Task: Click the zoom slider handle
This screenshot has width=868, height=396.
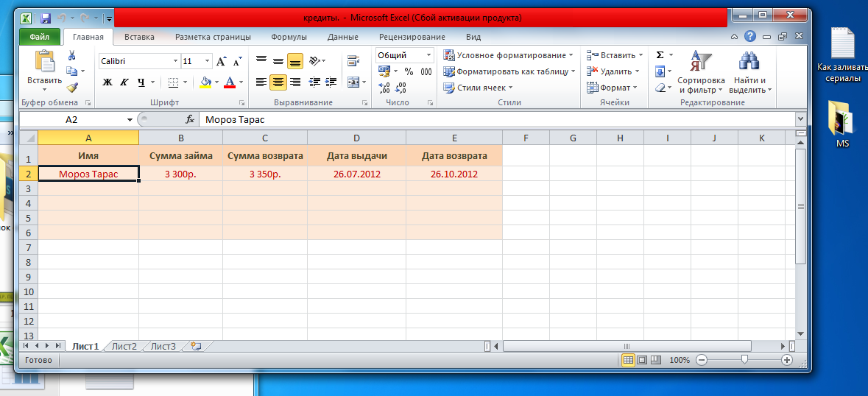Action: click(x=744, y=359)
